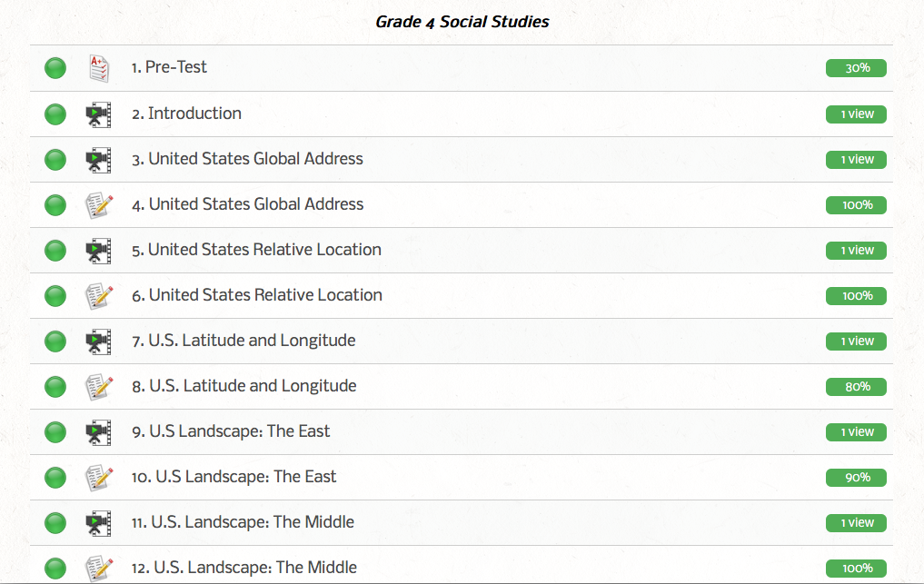Screen dimensions: 924x584
Task: Click quiz icon for lesson 10 The East
Action: 98,478
